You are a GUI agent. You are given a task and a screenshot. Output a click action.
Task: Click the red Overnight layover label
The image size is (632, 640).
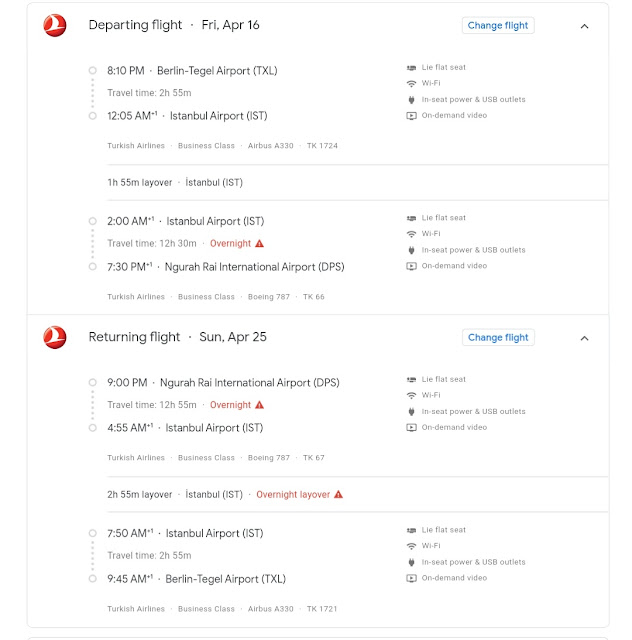(x=293, y=495)
